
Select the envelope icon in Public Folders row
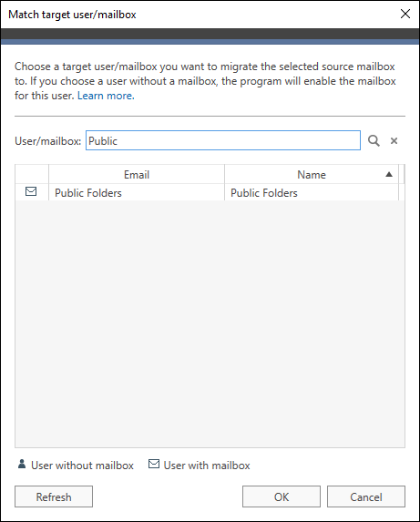[x=31, y=191]
